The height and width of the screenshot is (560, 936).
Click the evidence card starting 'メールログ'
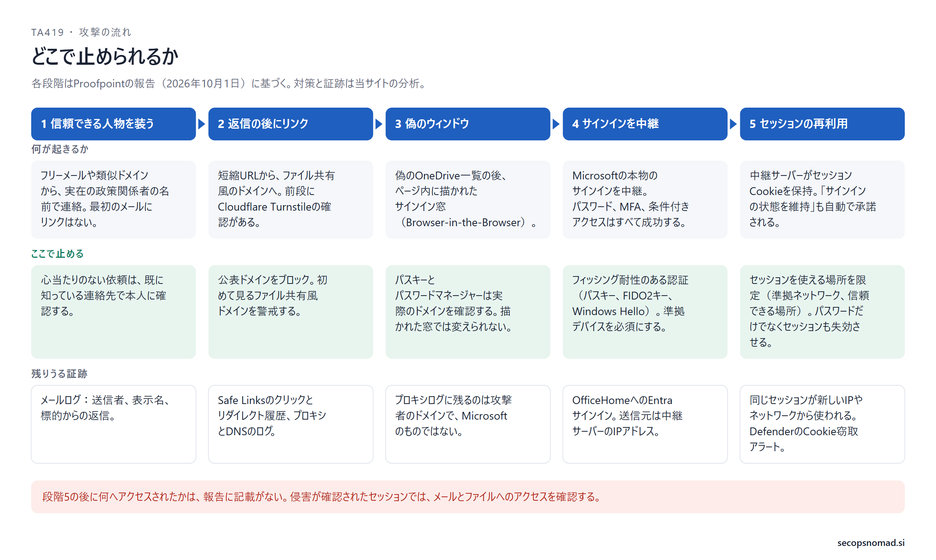[x=113, y=424]
